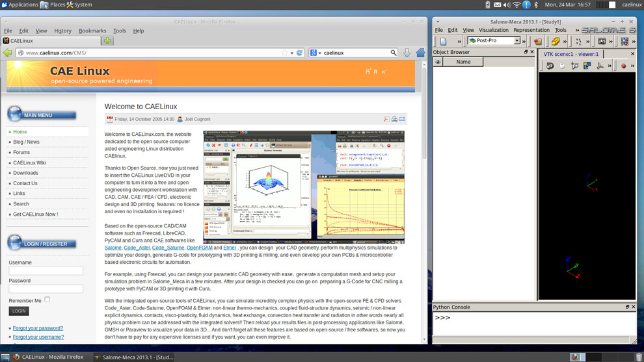The width and height of the screenshot is (644, 362).
Task: Click the dump view camera icon in VTK viewer
Action: click(x=550, y=66)
